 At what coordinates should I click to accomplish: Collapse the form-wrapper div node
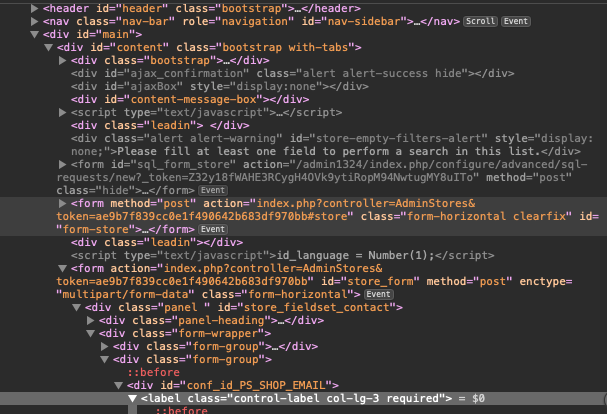coord(90,333)
